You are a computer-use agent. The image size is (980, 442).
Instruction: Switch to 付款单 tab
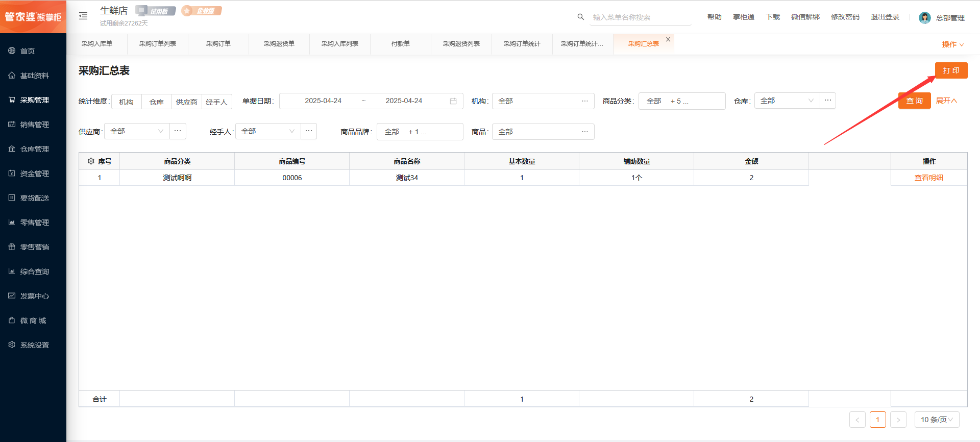401,44
